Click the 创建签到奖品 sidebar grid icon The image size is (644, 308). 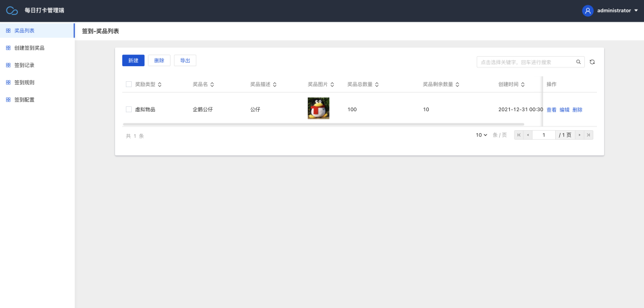point(8,48)
